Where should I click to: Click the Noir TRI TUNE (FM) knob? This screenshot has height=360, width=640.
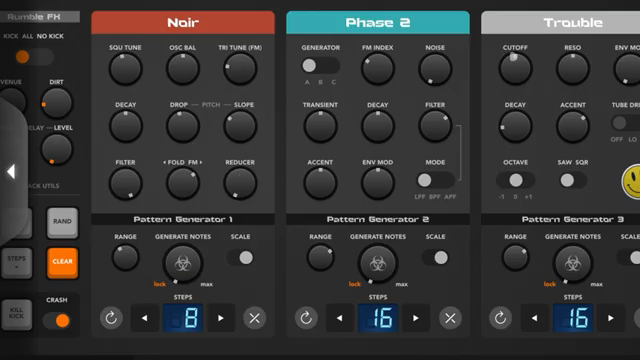pyautogui.click(x=240, y=69)
